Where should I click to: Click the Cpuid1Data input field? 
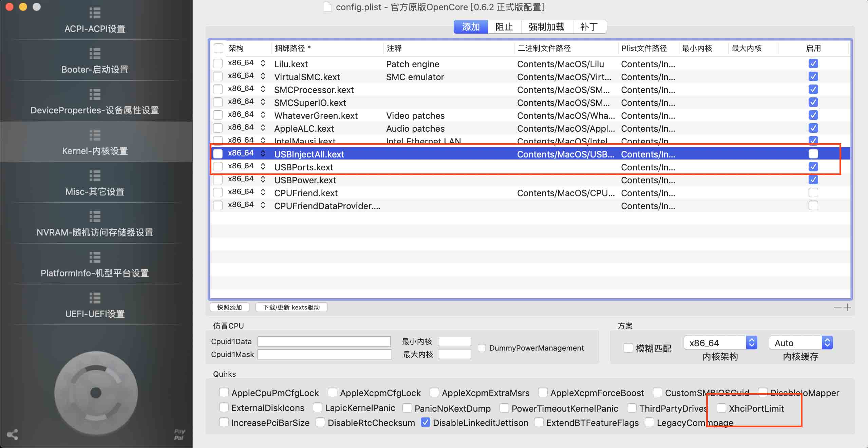pyautogui.click(x=324, y=341)
